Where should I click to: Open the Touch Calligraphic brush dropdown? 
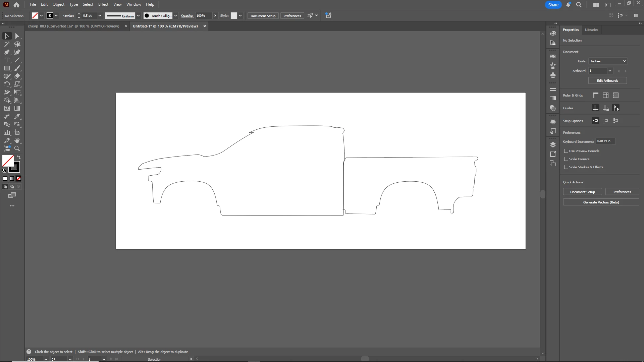[x=175, y=16]
